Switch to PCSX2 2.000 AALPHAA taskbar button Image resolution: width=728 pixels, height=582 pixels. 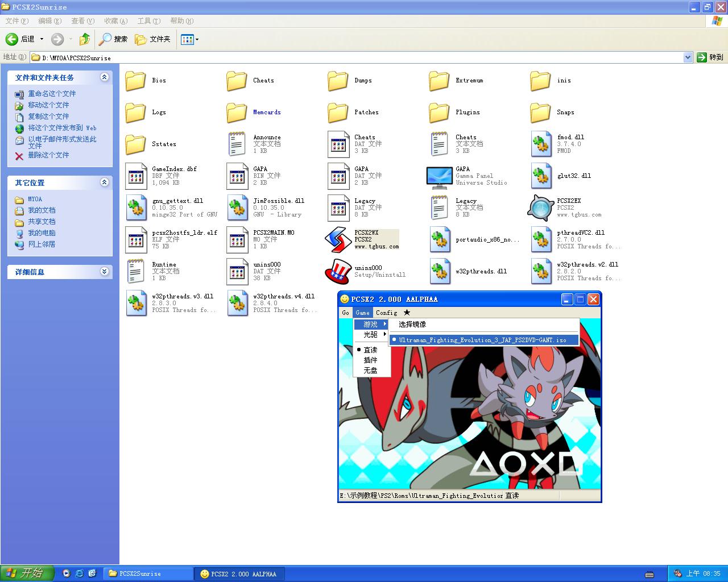pos(240,574)
